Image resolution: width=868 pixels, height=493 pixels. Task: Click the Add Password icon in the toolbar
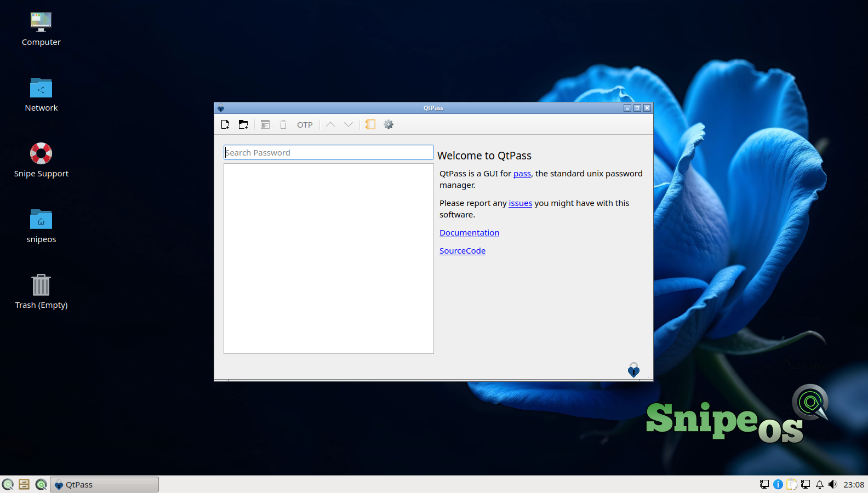point(225,125)
